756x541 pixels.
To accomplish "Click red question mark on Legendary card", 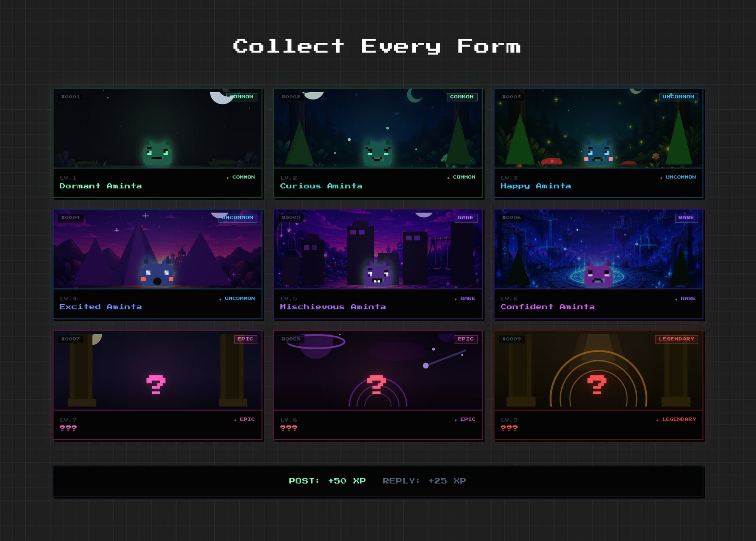I will pos(597,384).
